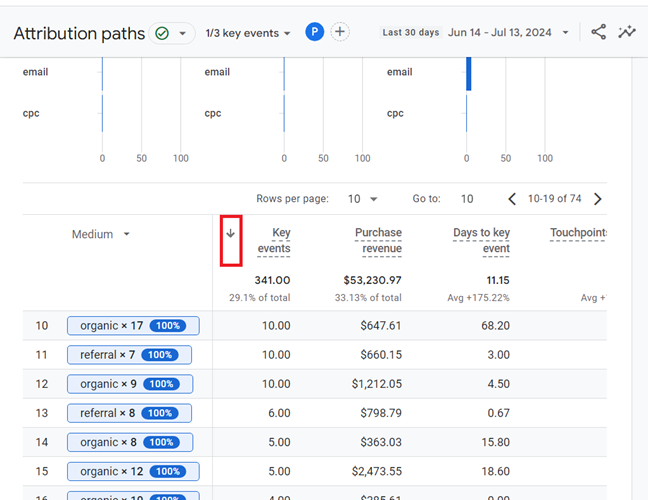This screenshot has width=648, height=500.
Task: Click the Last 30 days label
Action: [411, 32]
